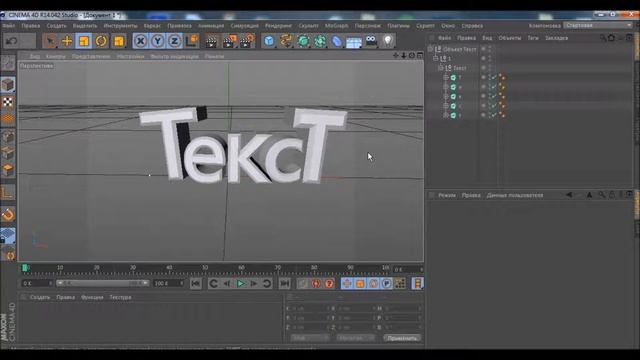Toggle the Y axis lock
Image resolution: width=640 pixels, height=360 pixels.
point(158,41)
